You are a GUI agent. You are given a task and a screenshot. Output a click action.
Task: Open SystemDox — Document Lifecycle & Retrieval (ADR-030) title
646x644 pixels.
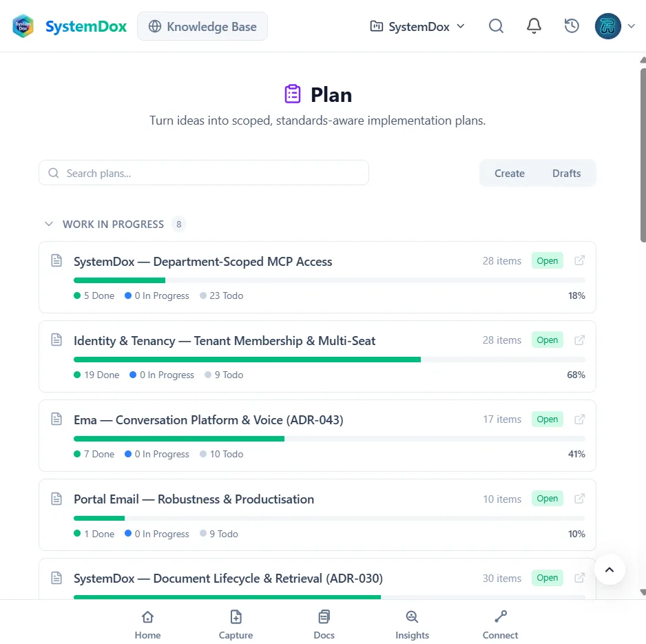coord(228,578)
